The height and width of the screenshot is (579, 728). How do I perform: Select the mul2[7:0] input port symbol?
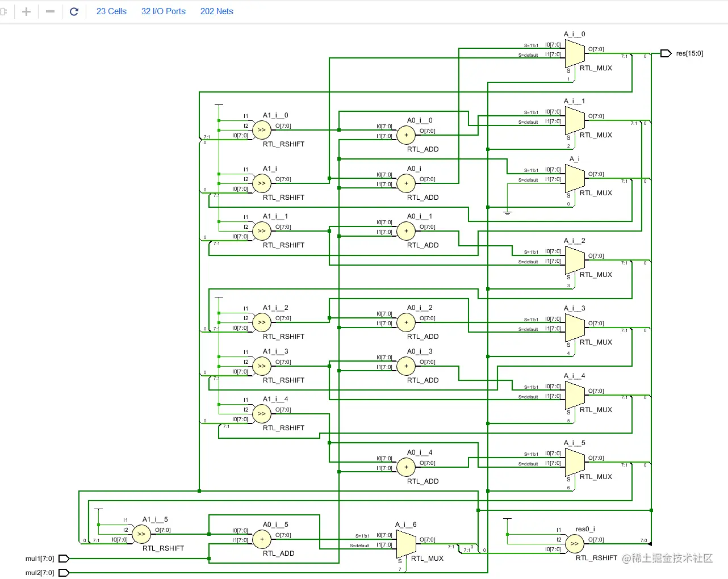point(64,573)
